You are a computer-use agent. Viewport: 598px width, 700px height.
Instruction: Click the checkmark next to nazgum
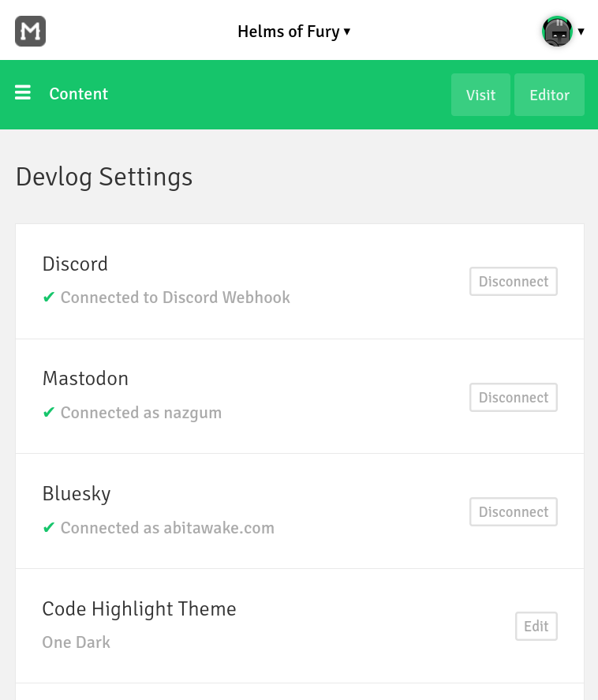[x=49, y=412]
